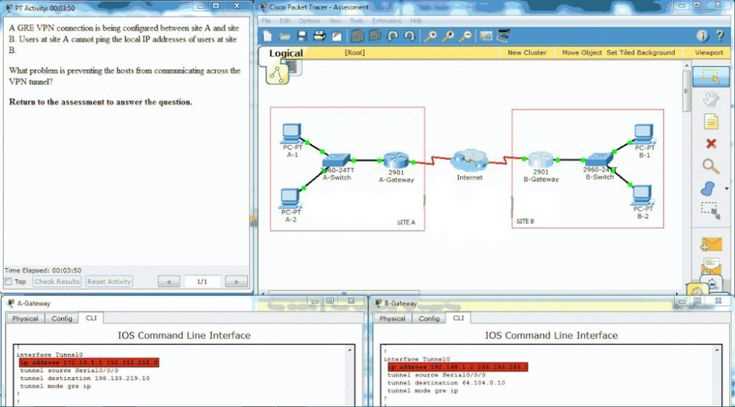Click the Logical workspace label
Screen dimensions: 735x407
[286, 53]
